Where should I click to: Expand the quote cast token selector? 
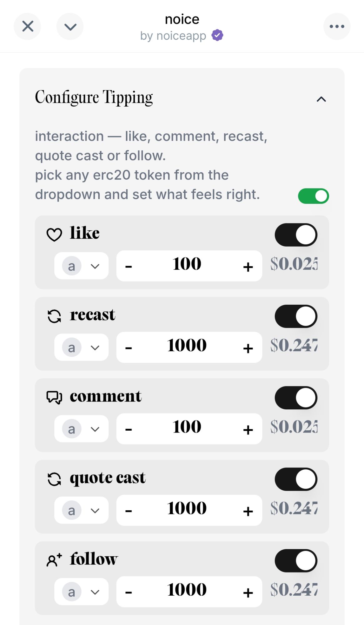(x=81, y=510)
